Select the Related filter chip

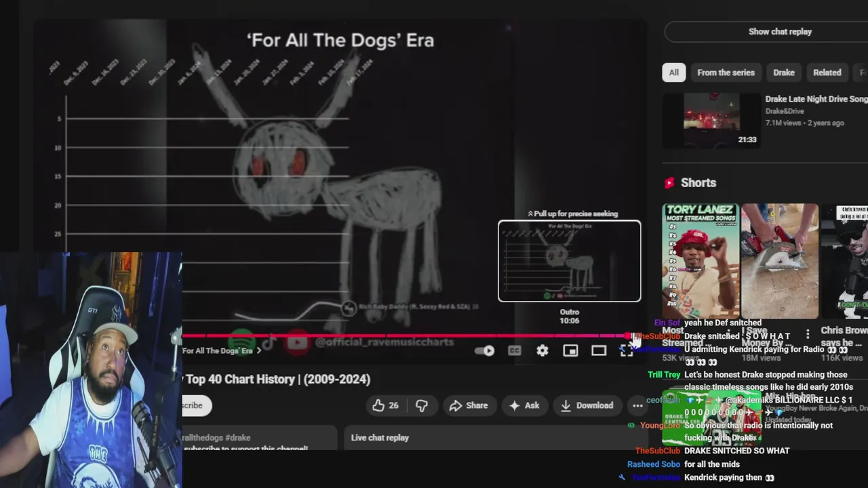coord(827,73)
